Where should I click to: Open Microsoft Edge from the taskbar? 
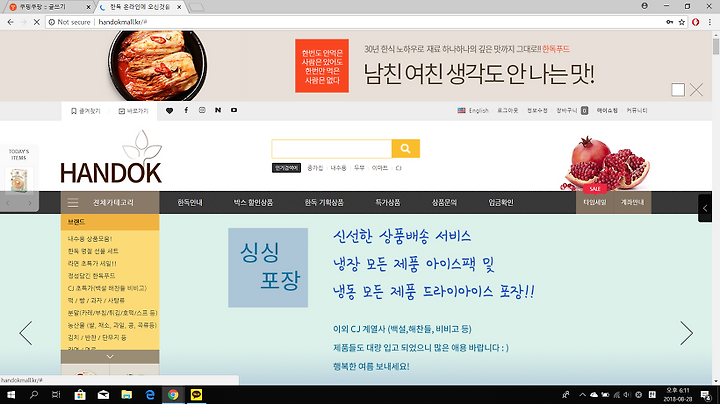(x=150, y=395)
